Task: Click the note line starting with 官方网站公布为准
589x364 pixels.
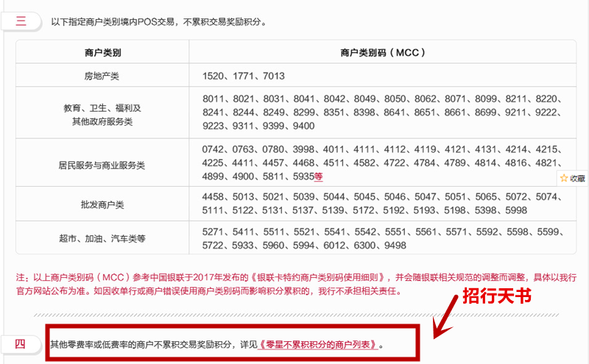Action: coord(209,291)
